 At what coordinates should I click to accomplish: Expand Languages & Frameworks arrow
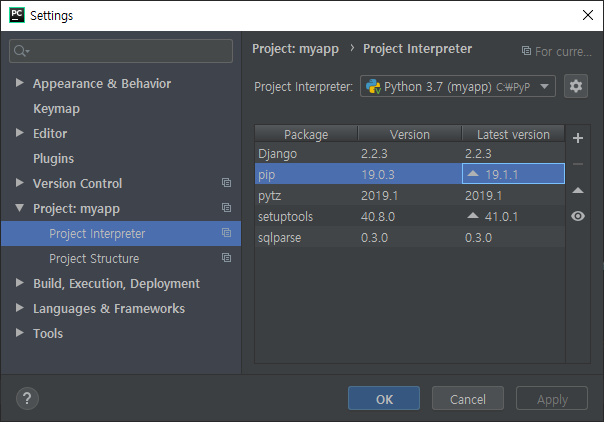click(x=20, y=308)
